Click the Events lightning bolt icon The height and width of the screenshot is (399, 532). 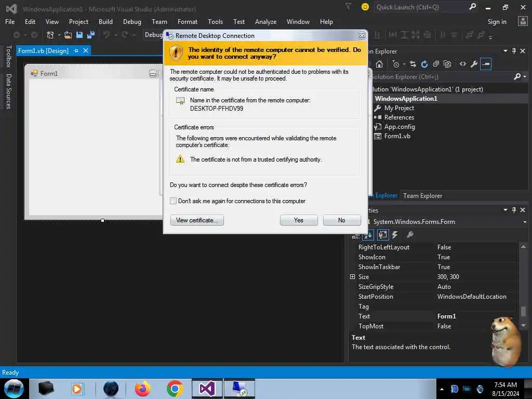tap(395, 234)
